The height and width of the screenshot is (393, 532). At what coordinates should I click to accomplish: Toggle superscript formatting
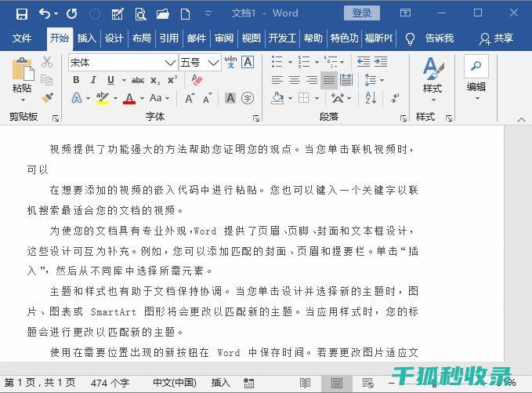172,80
